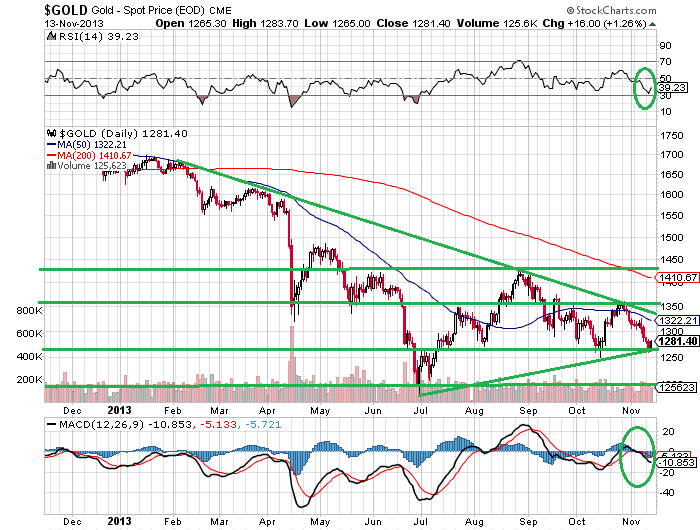This screenshot has height=530, width=700.
Task: Click the 400K volume axis label
Action: point(29,356)
